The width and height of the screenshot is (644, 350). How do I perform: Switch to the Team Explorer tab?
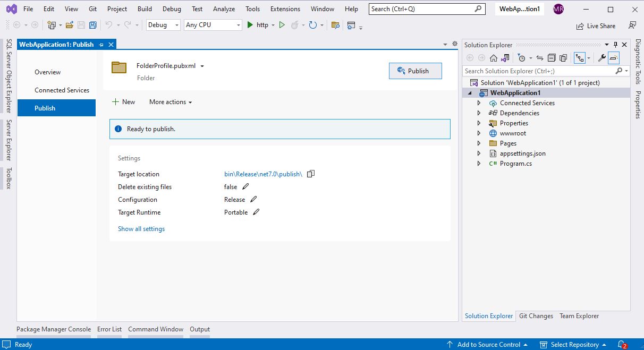click(x=579, y=316)
